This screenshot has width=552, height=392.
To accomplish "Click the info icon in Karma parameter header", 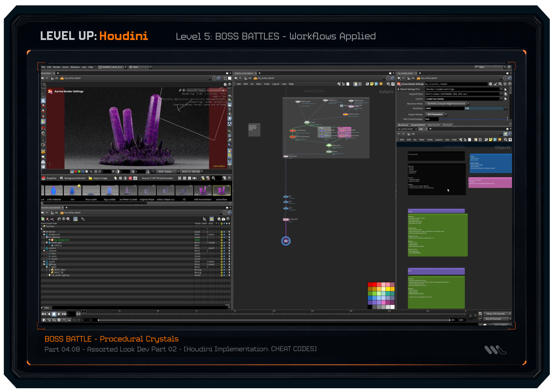I will pyautogui.click(x=505, y=84).
